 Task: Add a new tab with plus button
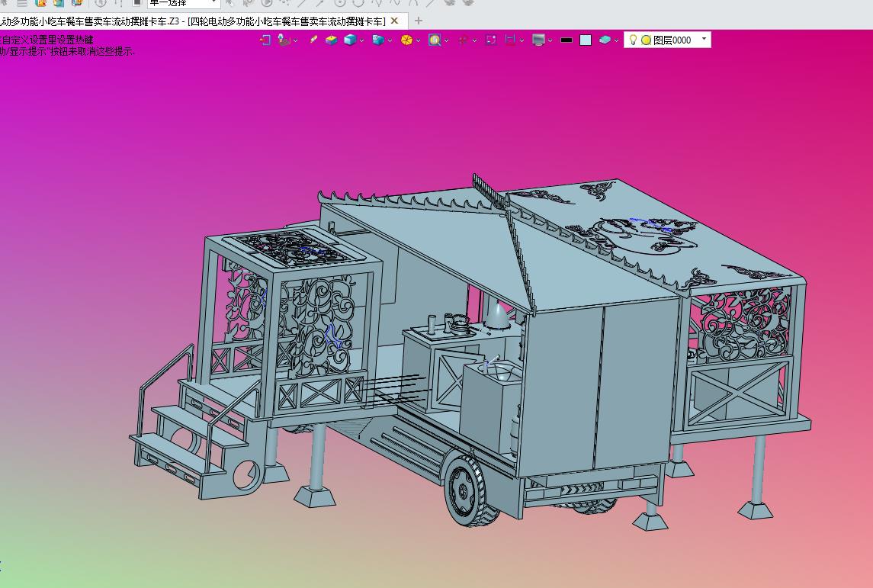click(418, 21)
